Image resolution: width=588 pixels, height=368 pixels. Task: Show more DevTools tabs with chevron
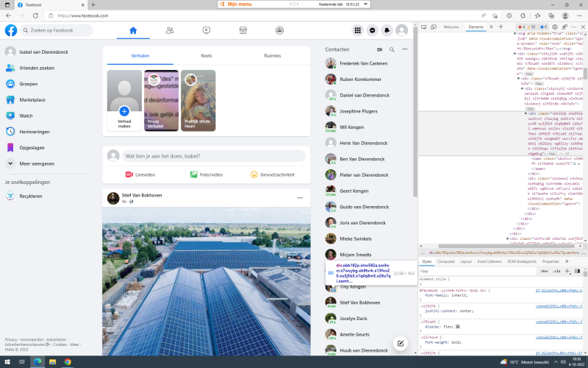click(490, 26)
